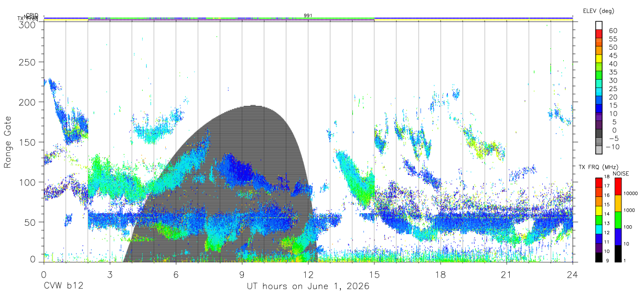This screenshot has height=297, width=644.
Task: Click the '991' CPID value at top
Action: point(308,16)
